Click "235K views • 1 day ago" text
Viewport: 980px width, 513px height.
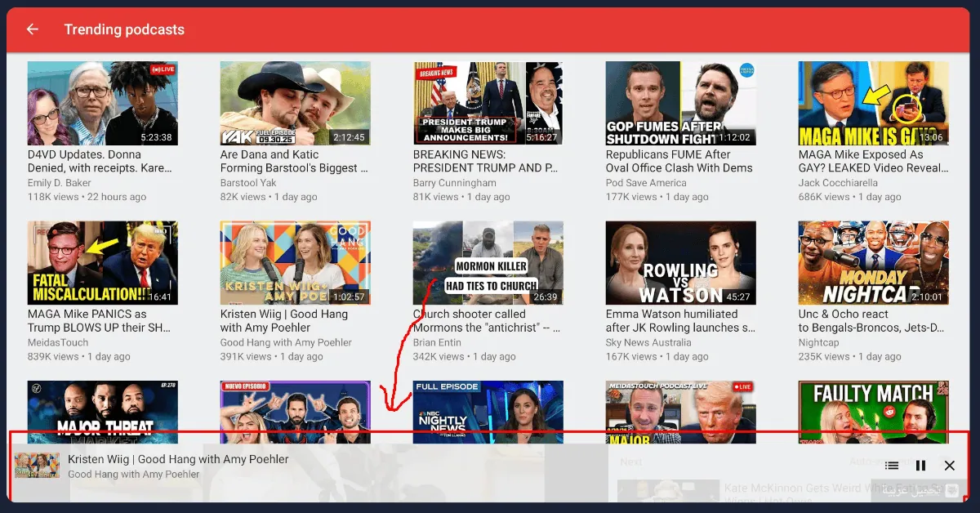point(850,357)
